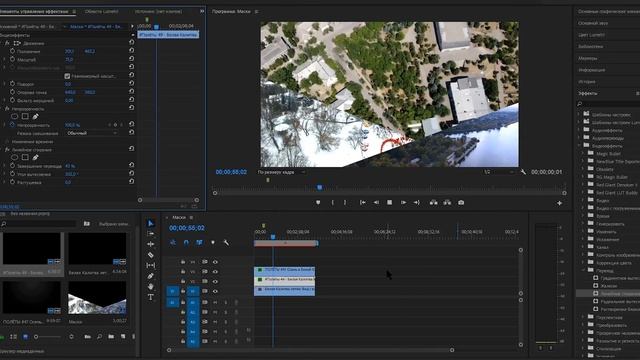Open the Маркеры panel
640x360 pixels.
588,58
